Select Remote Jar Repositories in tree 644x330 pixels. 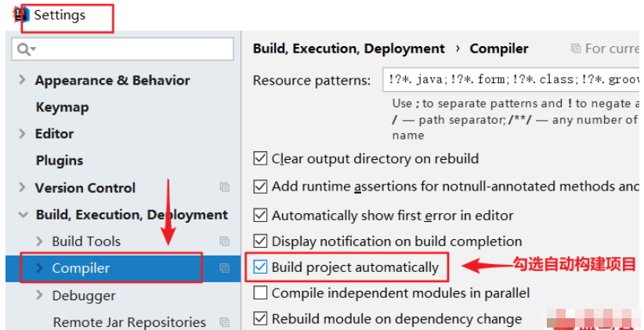point(129,322)
